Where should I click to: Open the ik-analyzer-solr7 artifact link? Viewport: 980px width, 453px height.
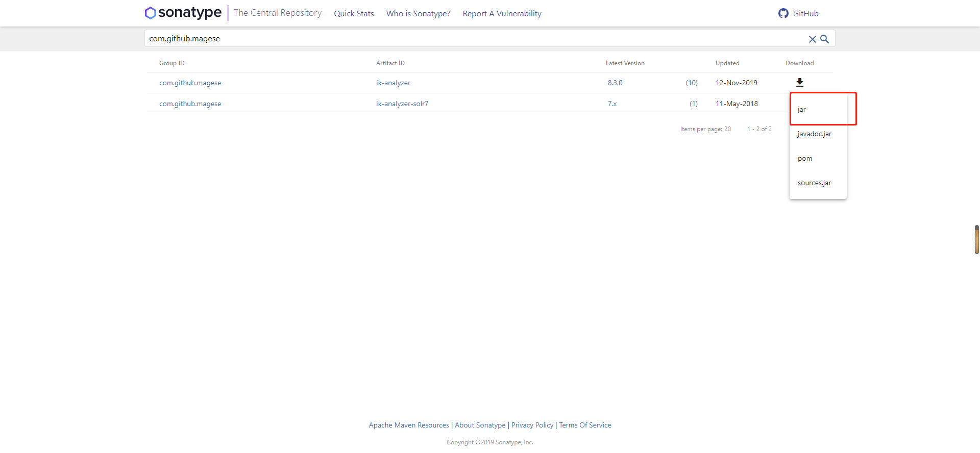pyautogui.click(x=402, y=104)
